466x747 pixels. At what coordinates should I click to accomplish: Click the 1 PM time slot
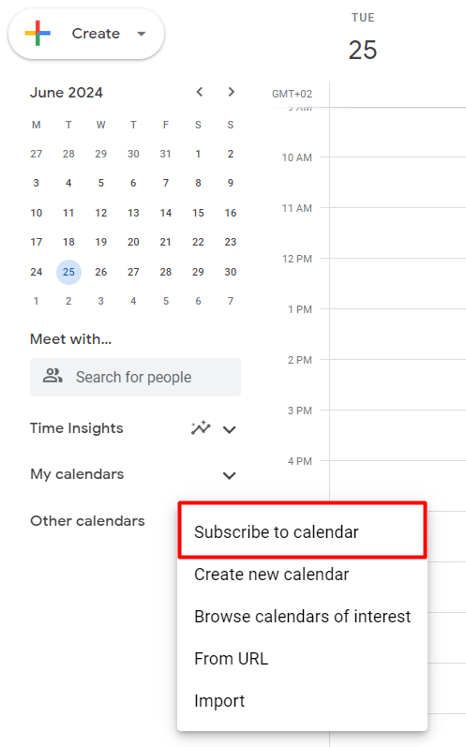coord(397,334)
